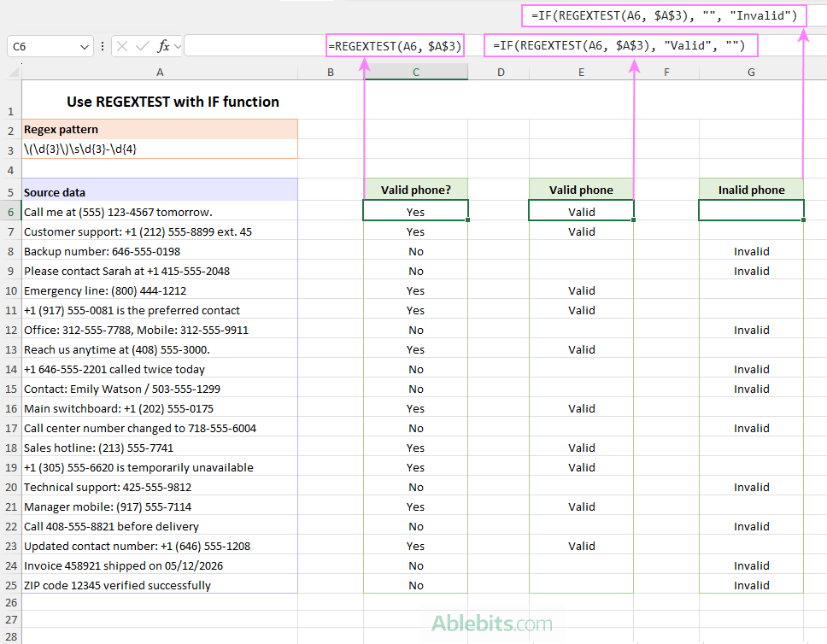Select cell 'Contact: Emily Watson / 503-555-1299'
Image resolution: width=827 pixels, height=644 pixels.
point(160,389)
